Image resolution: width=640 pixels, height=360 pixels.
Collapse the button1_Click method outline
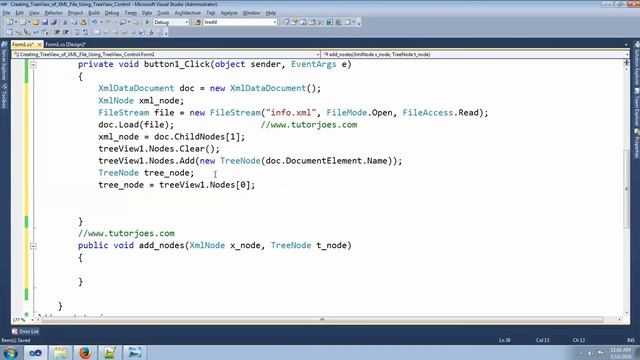[33, 64]
